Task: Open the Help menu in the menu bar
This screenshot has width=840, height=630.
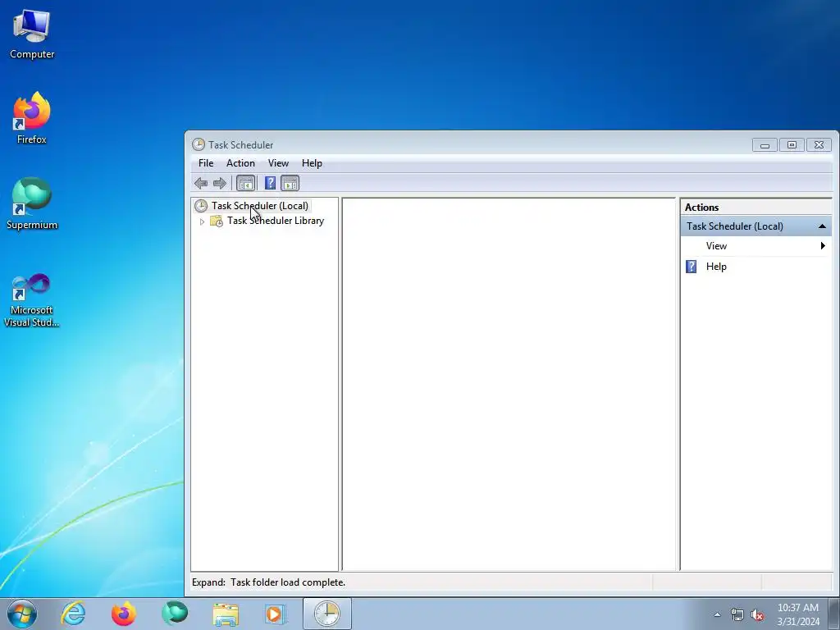Action: (x=312, y=163)
